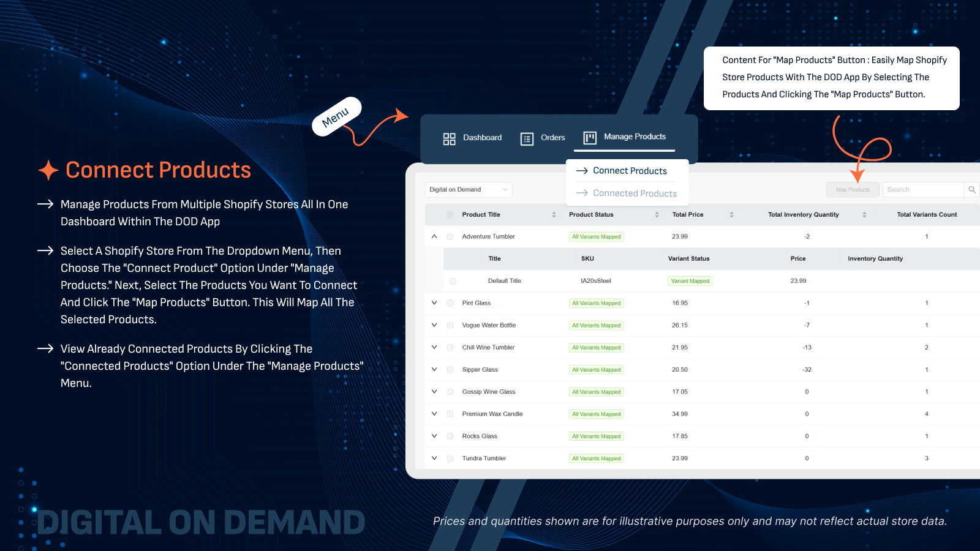This screenshot has height=551, width=980.
Task: Open the Digital on Demand store dropdown
Action: tap(469, 190)
